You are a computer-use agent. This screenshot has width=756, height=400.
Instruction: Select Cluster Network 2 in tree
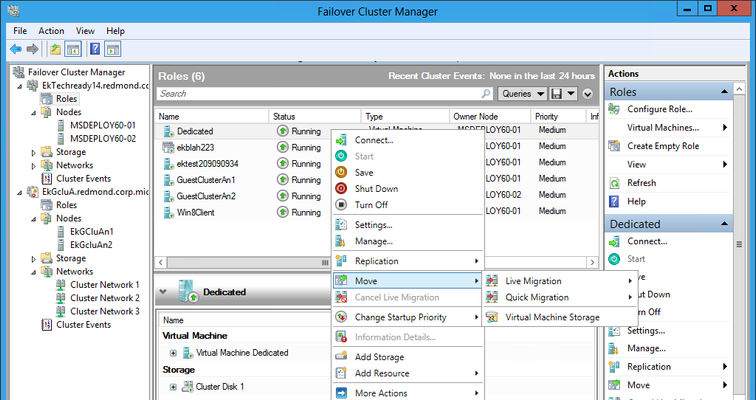click(x=105, y=298)
